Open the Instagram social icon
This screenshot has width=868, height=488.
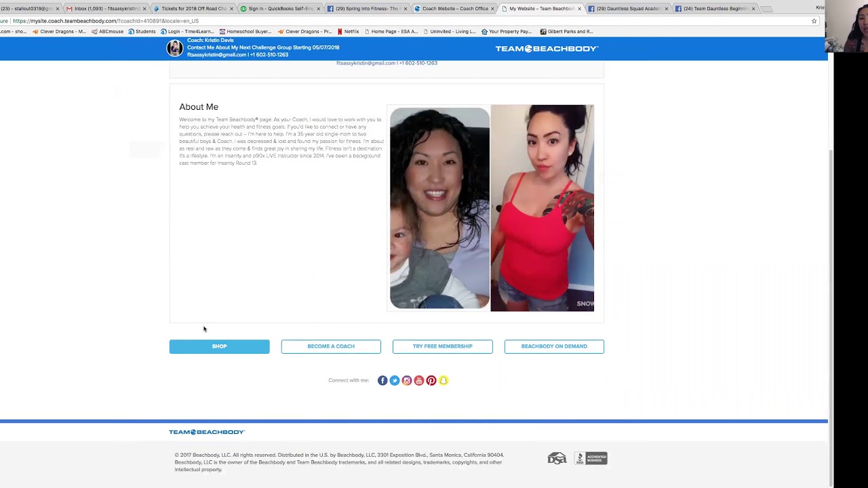coord(407,380)
